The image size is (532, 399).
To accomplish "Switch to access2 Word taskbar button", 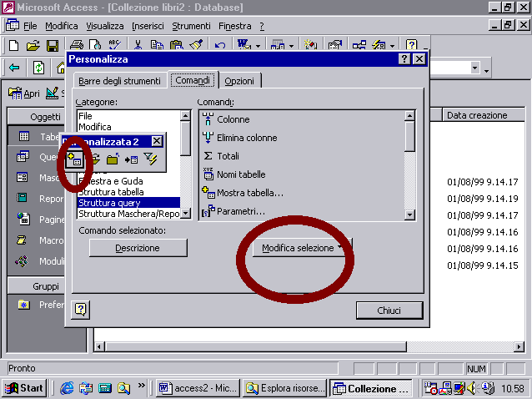I will coord(198,388).
